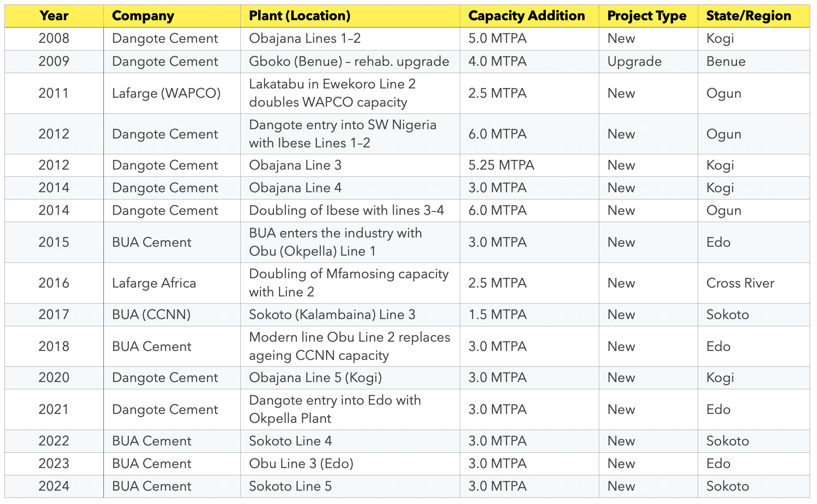Click the year 2024 cell
The height and width of the screenshot is (504, 817).
point(54,486)
